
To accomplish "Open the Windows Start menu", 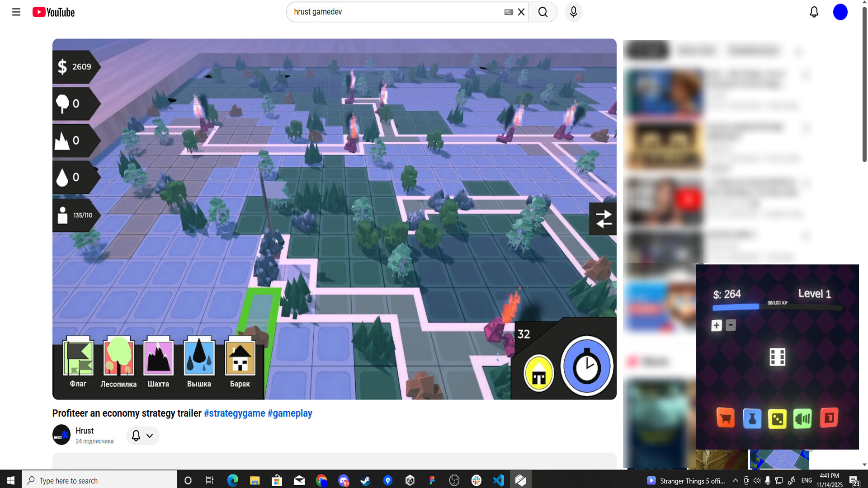I will [10, 480].
